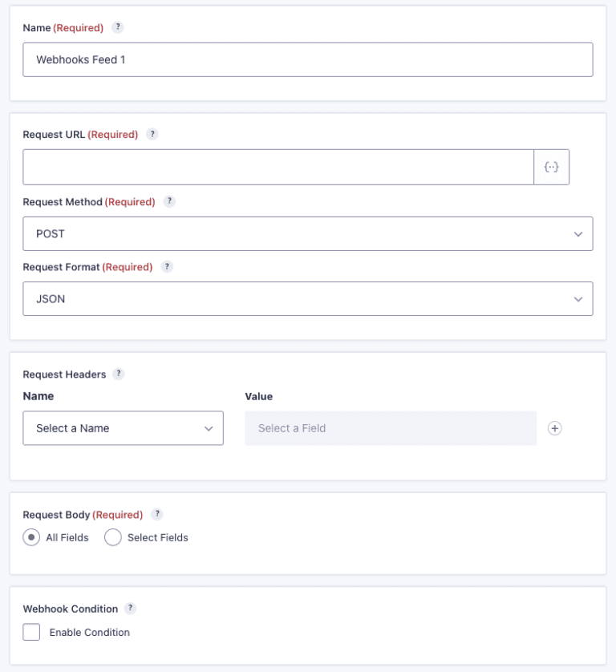This screenshot has height=672, width=616.
Task: Open the Select a Name header dropdown
Action: (x=123, y=428)
